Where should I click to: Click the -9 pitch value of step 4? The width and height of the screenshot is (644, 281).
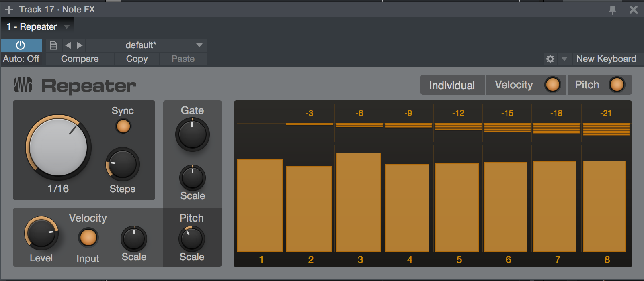pos(408,113)
